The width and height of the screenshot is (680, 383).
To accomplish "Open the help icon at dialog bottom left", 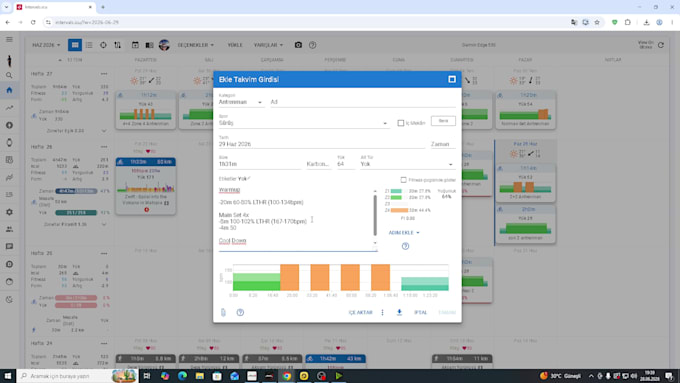I will tap(240, 312).
